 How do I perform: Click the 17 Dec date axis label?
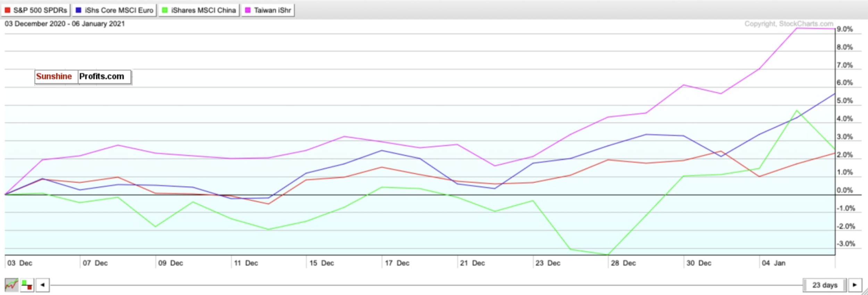pyautogui.click(x=397, y=263)
